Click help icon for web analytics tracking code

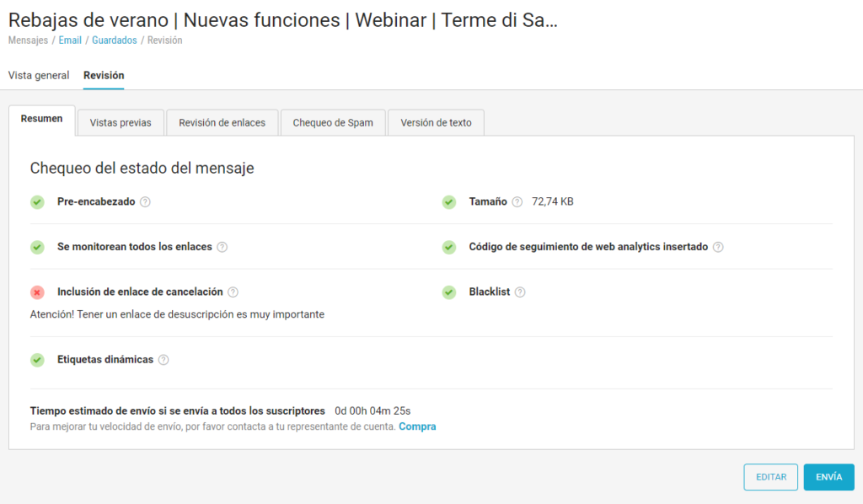click(717, 247)
